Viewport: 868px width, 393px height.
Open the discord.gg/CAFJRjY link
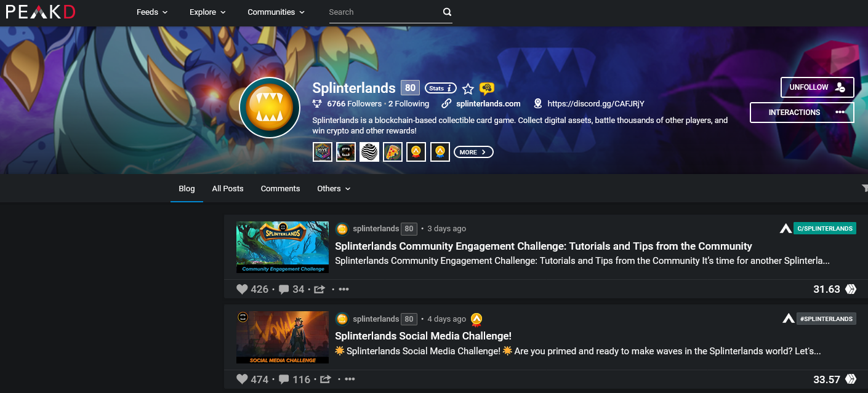pyautogui.click(x=596, y=104)
